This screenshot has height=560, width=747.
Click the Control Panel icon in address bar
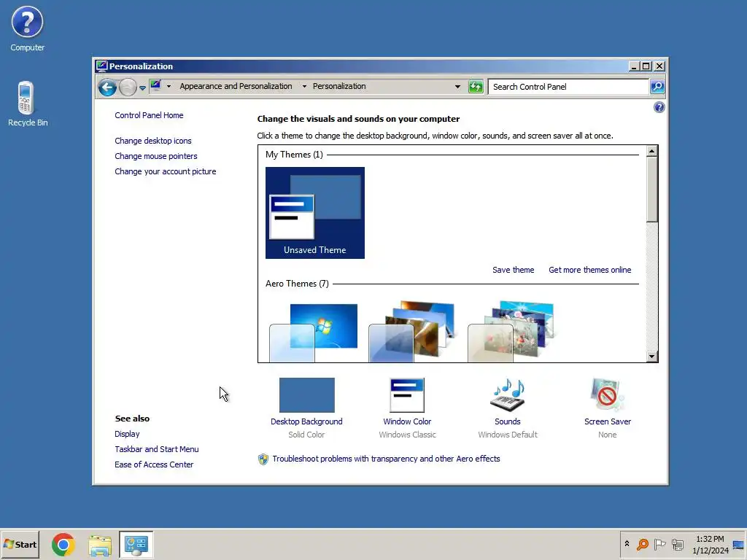point(155,86)
